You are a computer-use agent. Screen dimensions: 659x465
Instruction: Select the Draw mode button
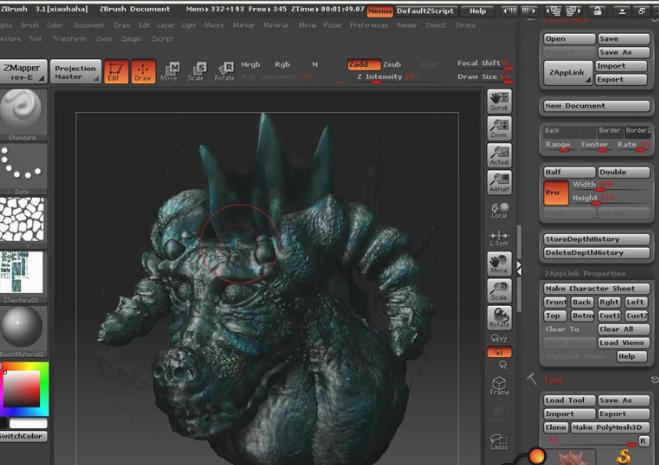[x=144, y=72]
